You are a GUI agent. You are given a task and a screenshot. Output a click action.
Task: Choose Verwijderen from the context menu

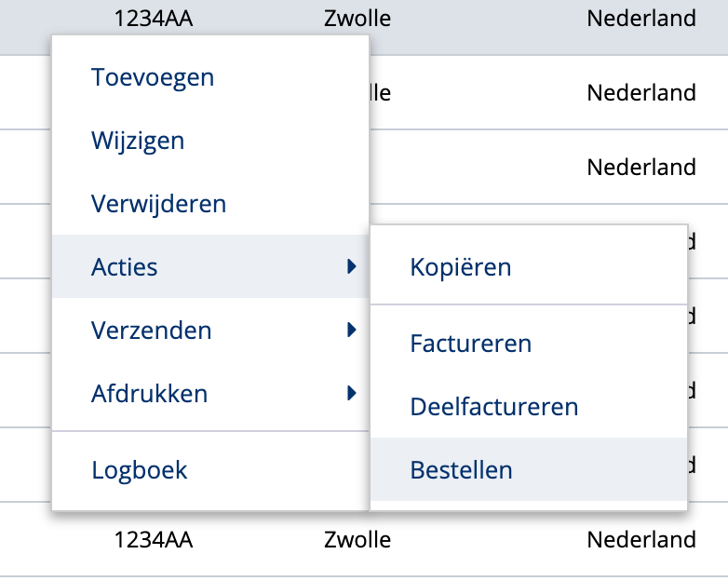(x=158, y=203)
